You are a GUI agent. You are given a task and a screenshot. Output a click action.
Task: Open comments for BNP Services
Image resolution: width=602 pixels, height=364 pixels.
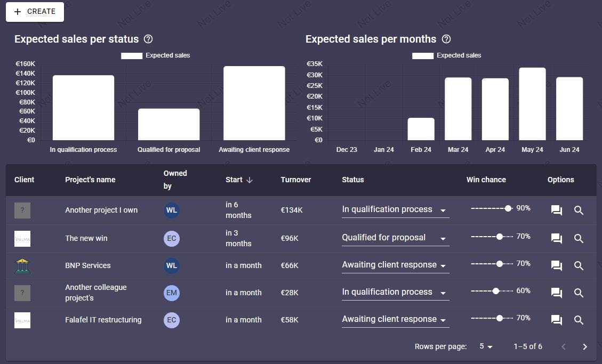(556, 265)
